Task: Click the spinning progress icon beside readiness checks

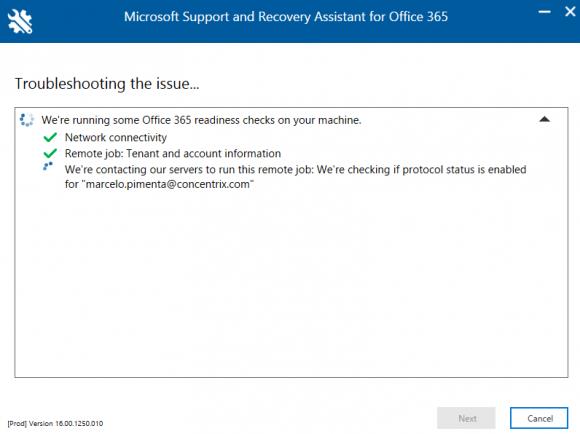Action: [x=27, y=120]
